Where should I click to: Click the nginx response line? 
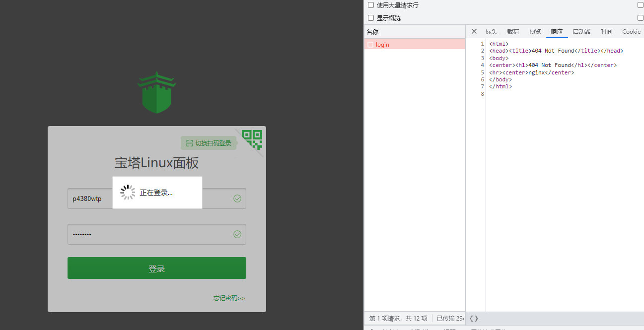(531, 72)
